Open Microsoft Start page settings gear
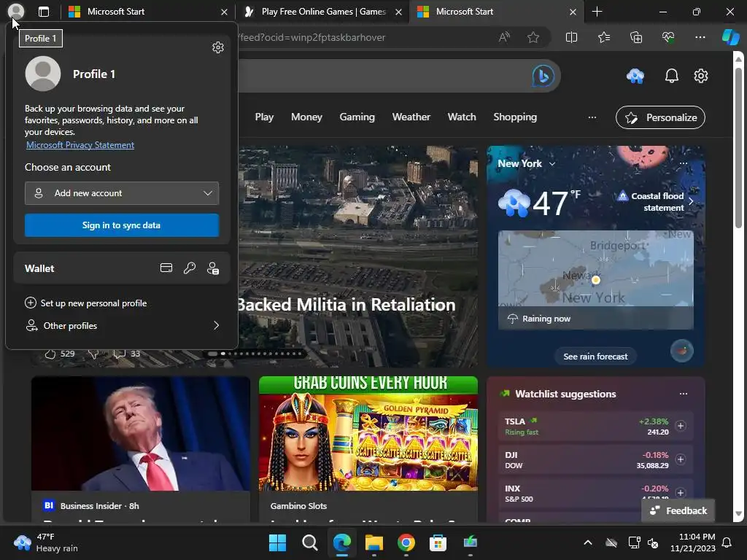This screenshot has width=747, height=560. click(701, 76)
